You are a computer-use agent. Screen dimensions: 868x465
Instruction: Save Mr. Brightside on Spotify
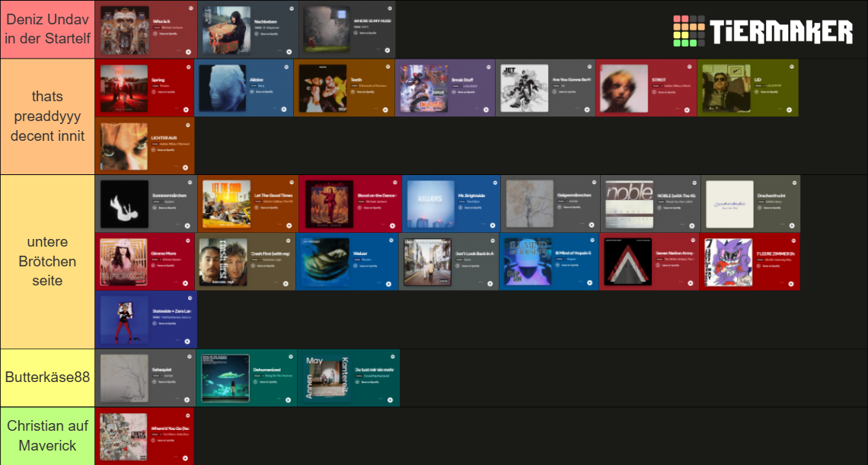coord(470,208)
